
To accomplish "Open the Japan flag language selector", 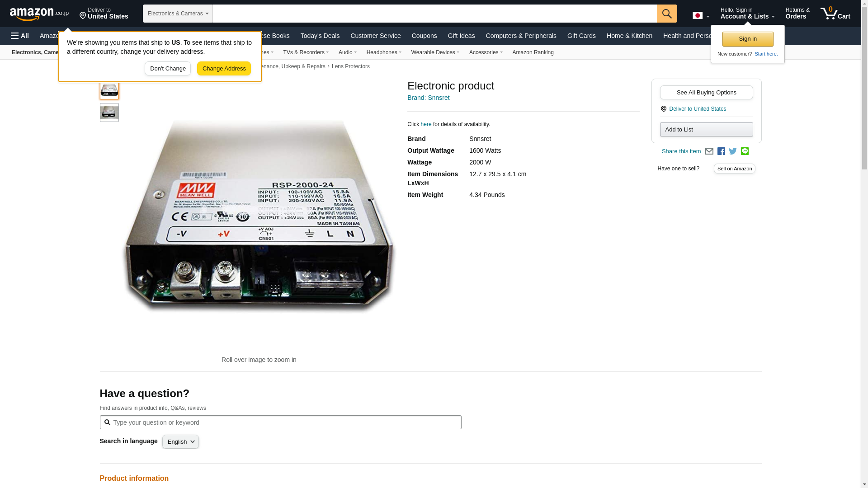I will (x=701, y=16).
